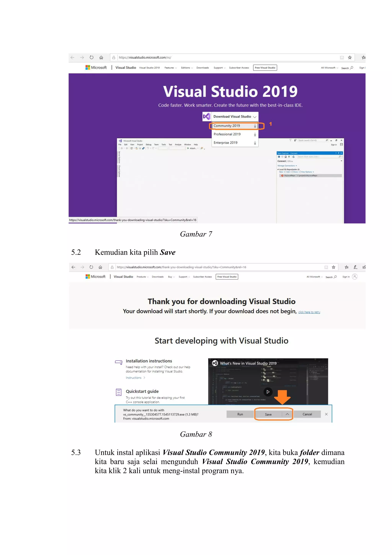Click the Microsoft logo in first page header

tap(96, 67)
